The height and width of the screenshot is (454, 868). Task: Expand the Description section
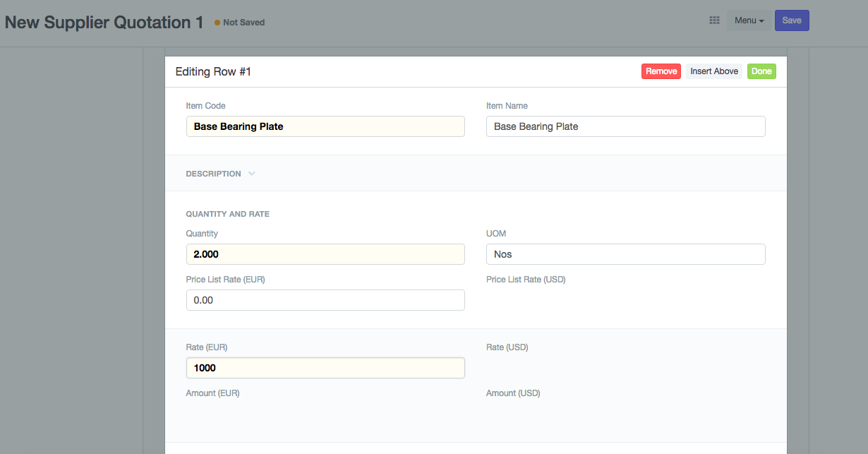(x=213, y=174)
